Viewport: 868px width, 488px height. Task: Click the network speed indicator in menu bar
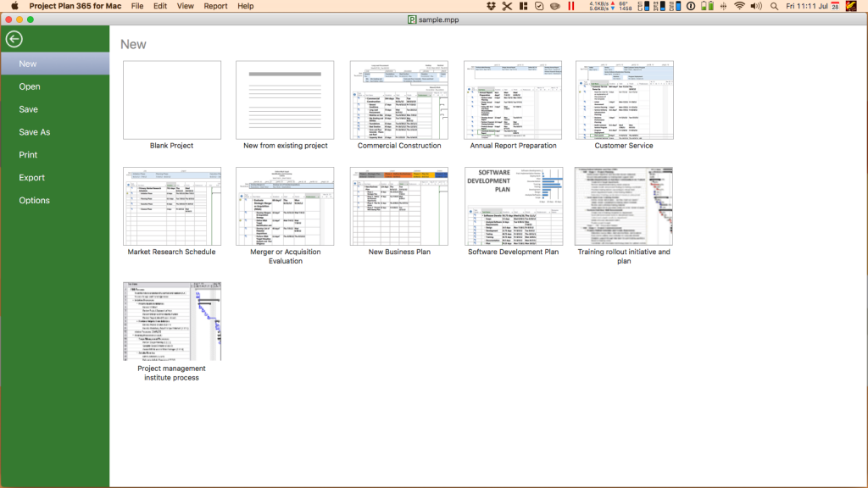[x=603, y=6]
